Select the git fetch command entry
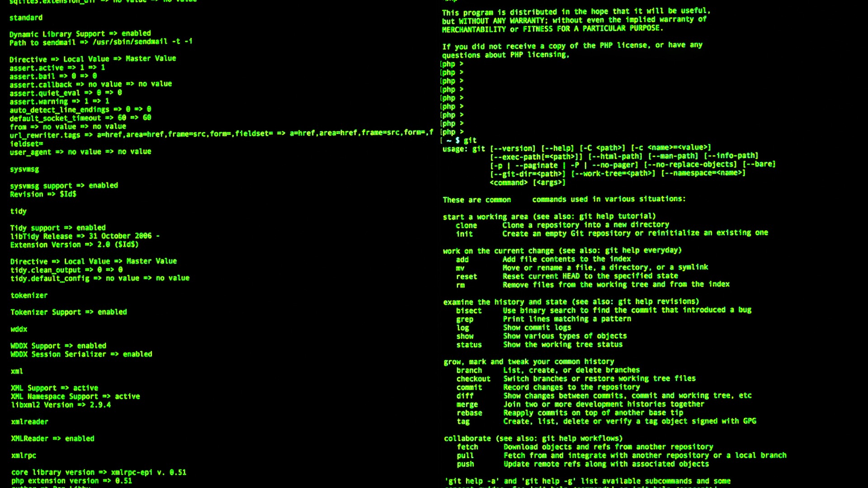The width and height of the screenshot is (868, 488). 465,447
